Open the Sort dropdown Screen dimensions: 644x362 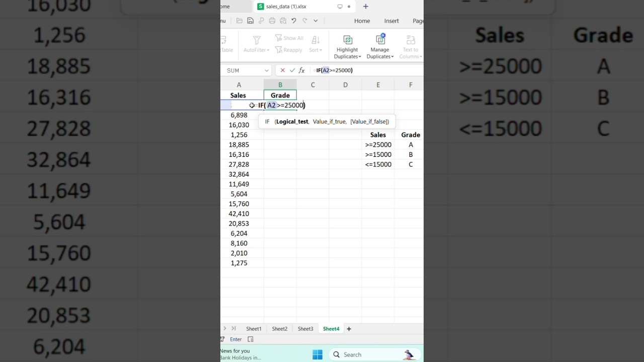pos(315,50)
